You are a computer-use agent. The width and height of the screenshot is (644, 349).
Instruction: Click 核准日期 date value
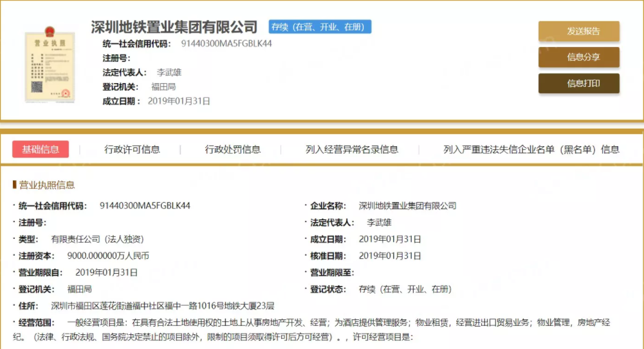(390, 256)
